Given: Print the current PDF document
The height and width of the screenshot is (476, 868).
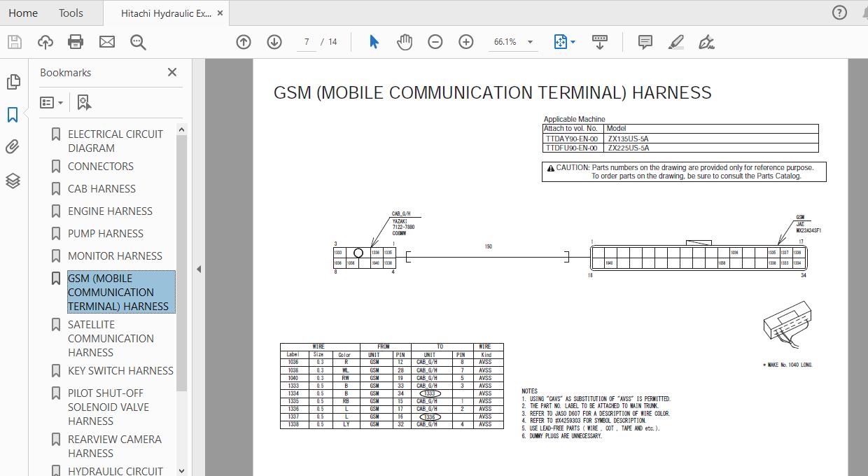Looking at the screenshot, I should tap(76, 42).
